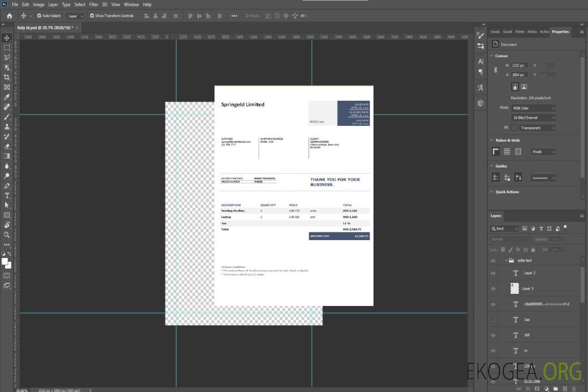Open the 3D panel cube icon
Screen dimensions: 588x392
[x=481, y=103]
